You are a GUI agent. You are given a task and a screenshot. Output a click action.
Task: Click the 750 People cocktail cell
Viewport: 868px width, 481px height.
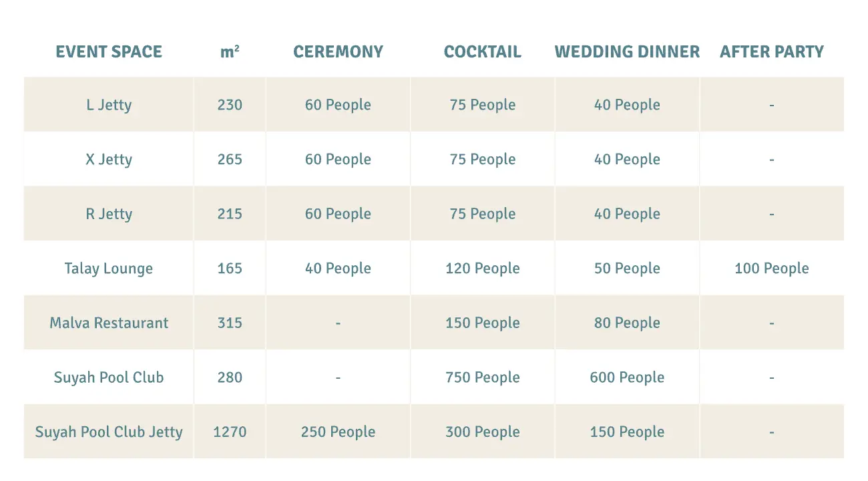click(x=483, y=377)
